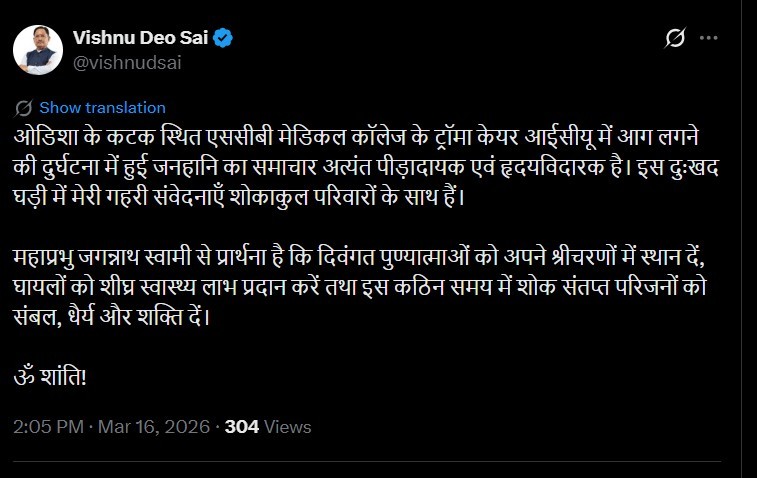Click the 2:05 PM timestamp
Image resolution: width=757 pixels, height=478 pixels.
coord(48,426)
